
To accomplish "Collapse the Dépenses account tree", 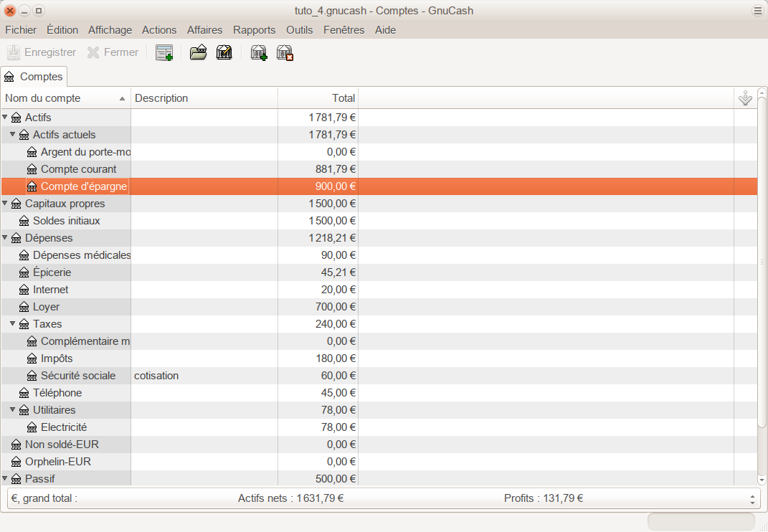I will (6, 238).
